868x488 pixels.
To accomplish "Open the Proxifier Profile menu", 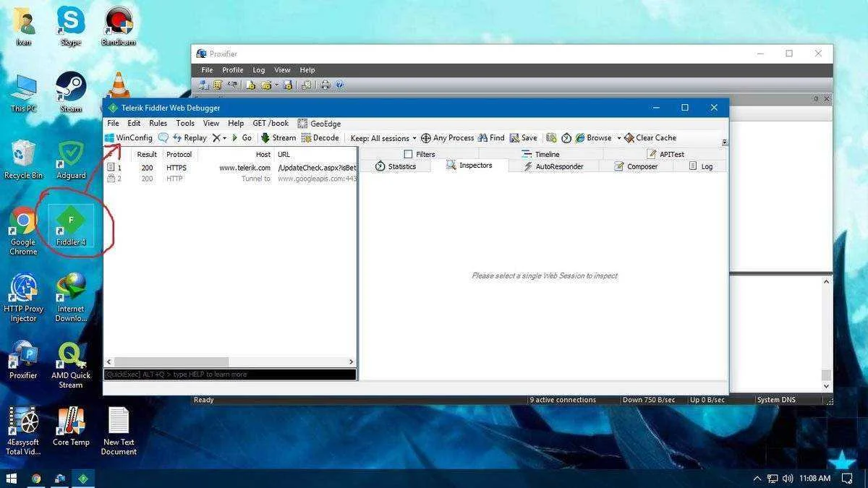I will click(x=232, y=70).
